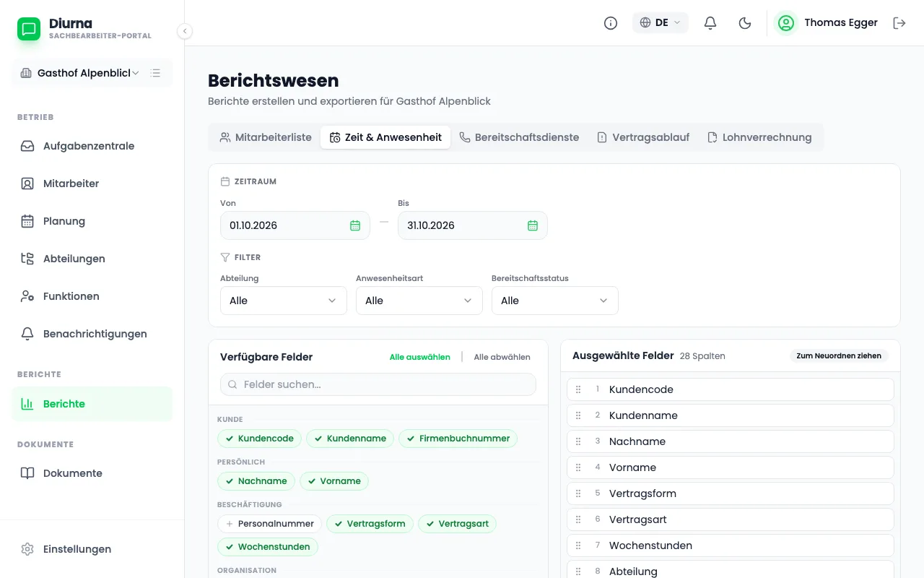
Task: Click Alle abwählen link
Action: [502, 357]
